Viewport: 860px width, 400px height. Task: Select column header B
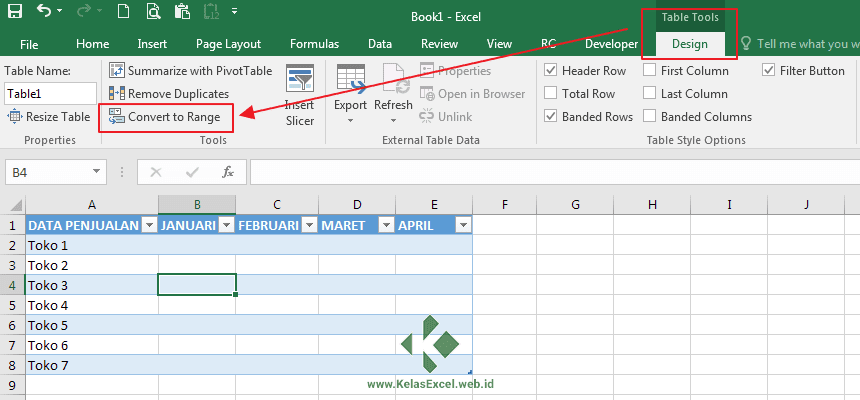[x=197, y=205]
